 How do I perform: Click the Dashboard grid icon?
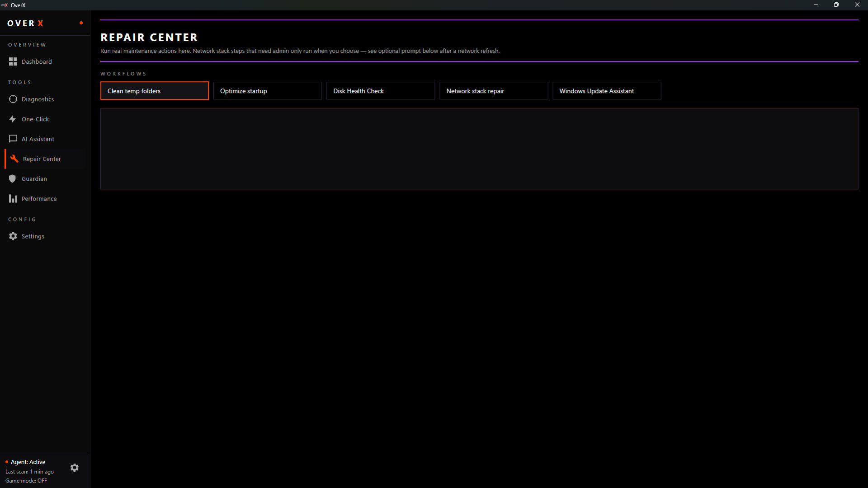coord(13,61)
